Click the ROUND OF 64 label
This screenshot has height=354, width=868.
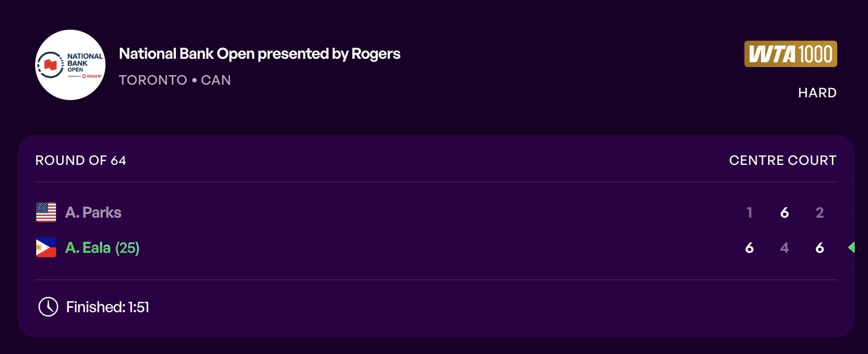pyautogui.click(x=81, y=161)
